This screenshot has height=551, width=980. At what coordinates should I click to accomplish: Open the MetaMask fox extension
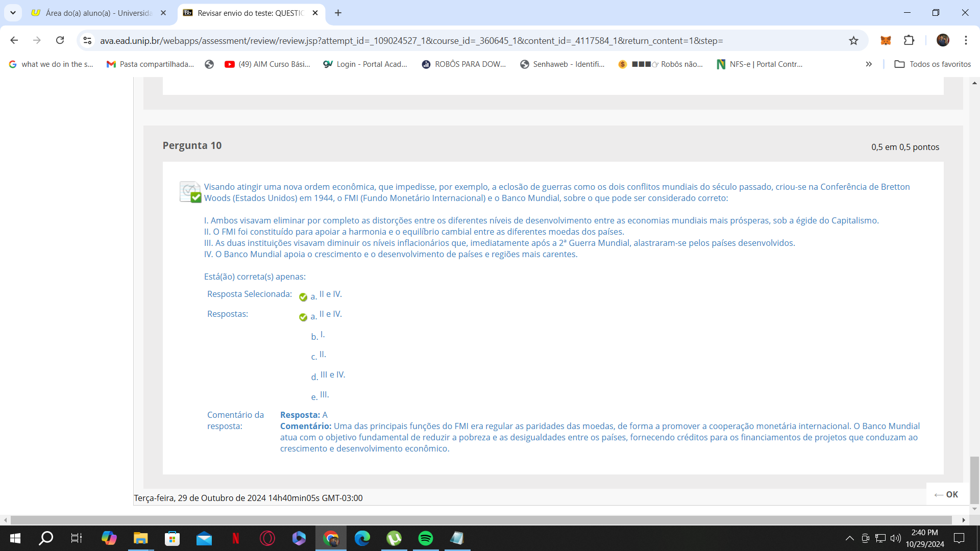[x=886, y=41]
